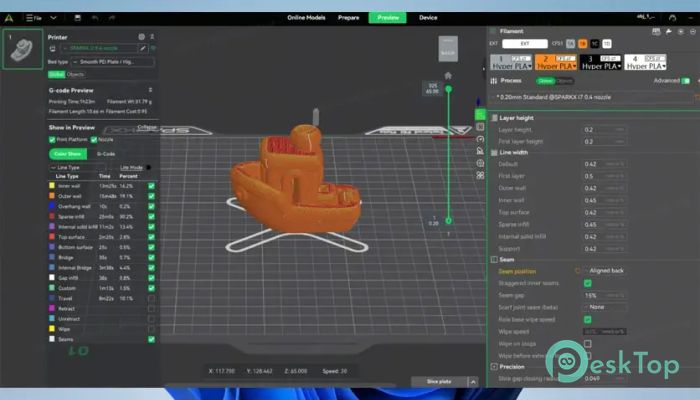The image size is (700, 400).
Task: Click the green highlighted viewport side tool
Action: pos(480,114)
